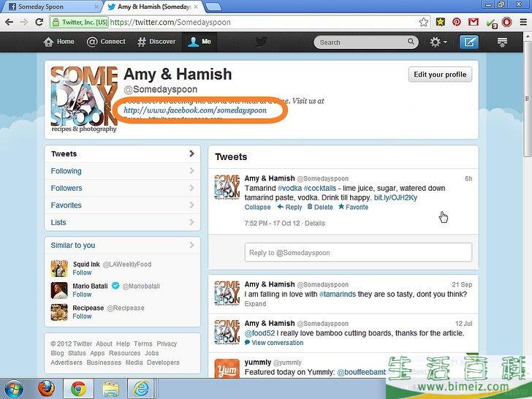Click the #tamarinds hashtag

[x=338, y=294]
